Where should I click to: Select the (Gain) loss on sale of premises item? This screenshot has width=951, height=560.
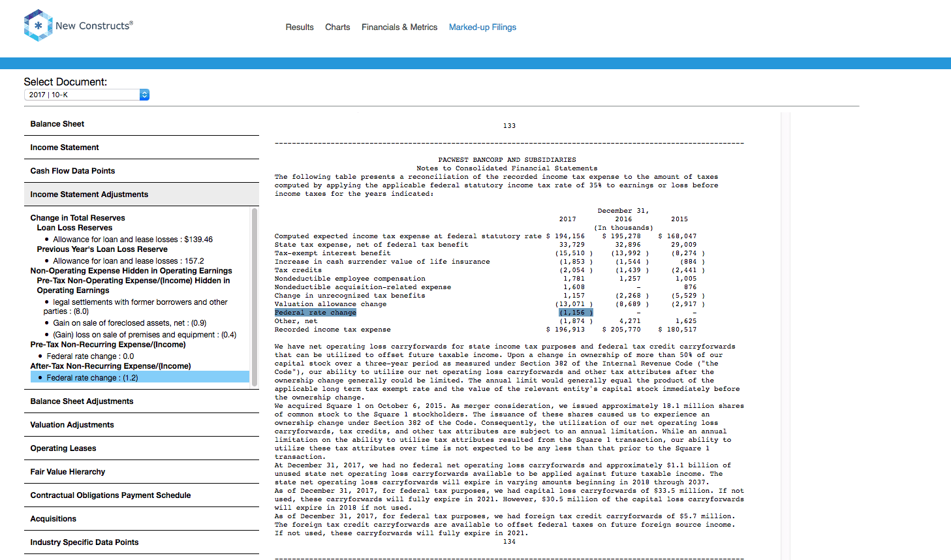144,335
